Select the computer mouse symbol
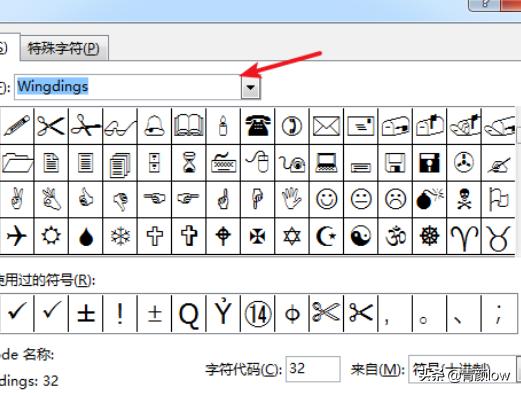This screenshot has height=393, width=521. click(257, 162)
